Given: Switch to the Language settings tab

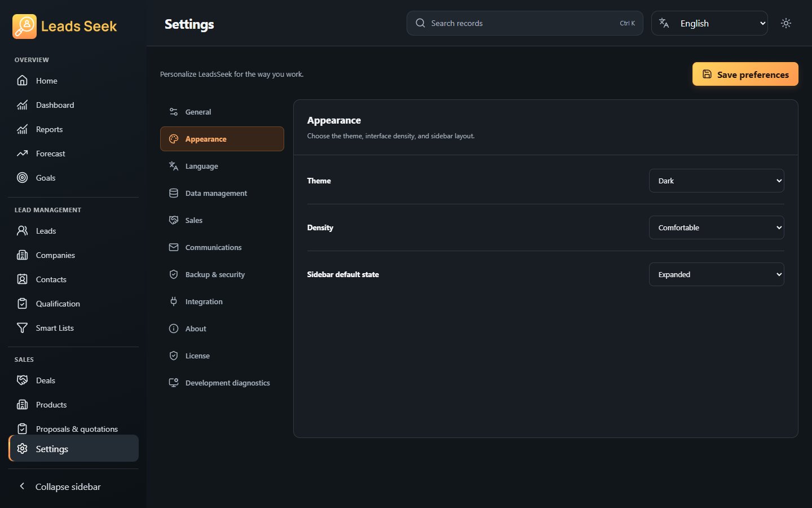Looking at the screenshot, I should [x=222, y=166].
